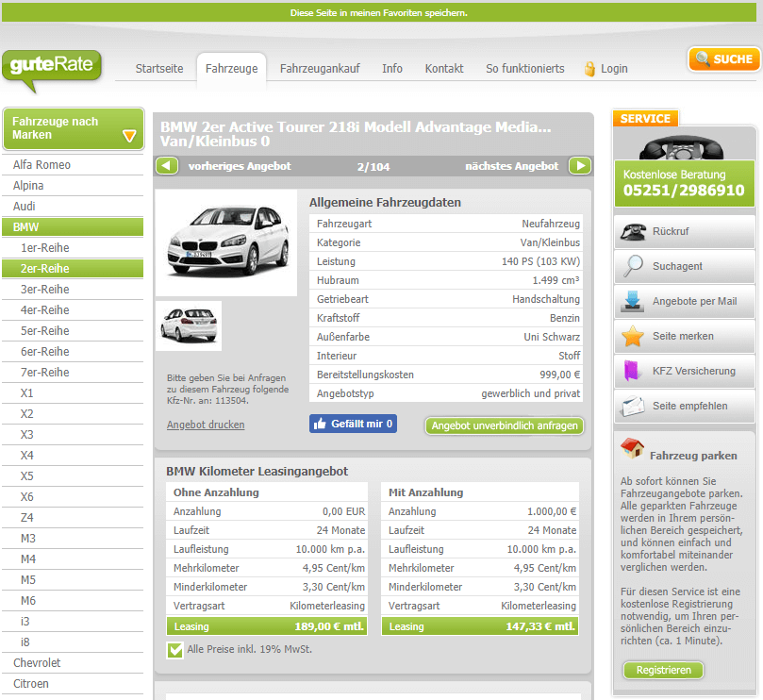The height and width of the screenshot is (700, 763).
Task: Click the KFZ Versicherung purple icon
Action: tap(632, 371)
